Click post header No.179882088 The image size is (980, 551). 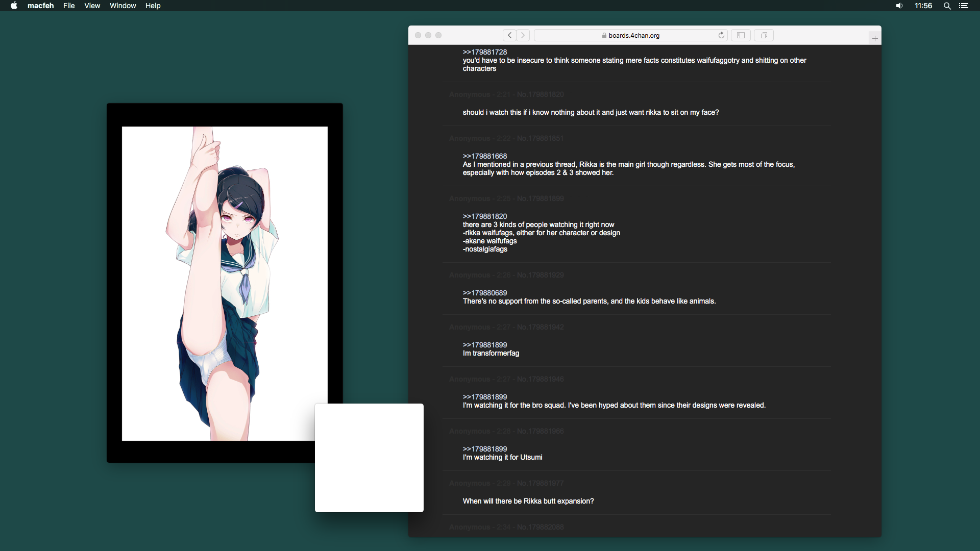tap(540, 527)
